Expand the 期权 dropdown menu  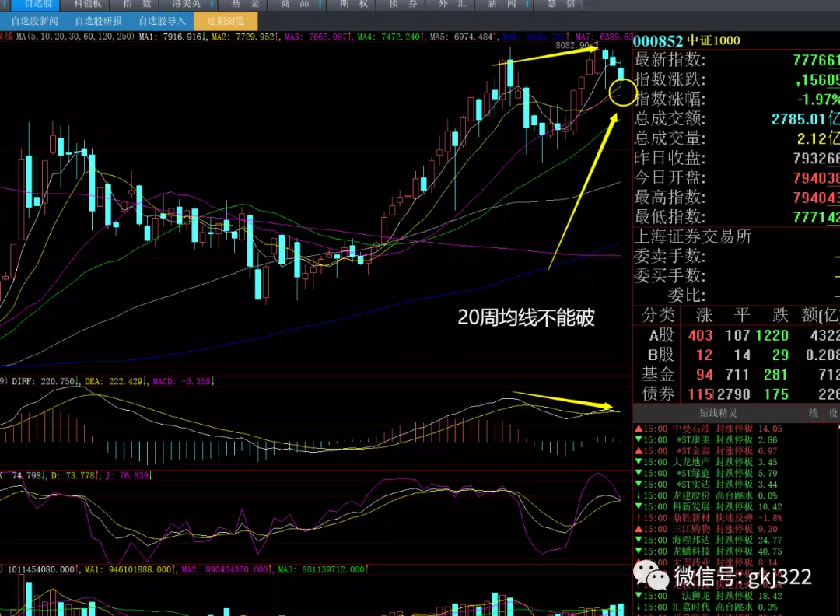tap(354, 5)
